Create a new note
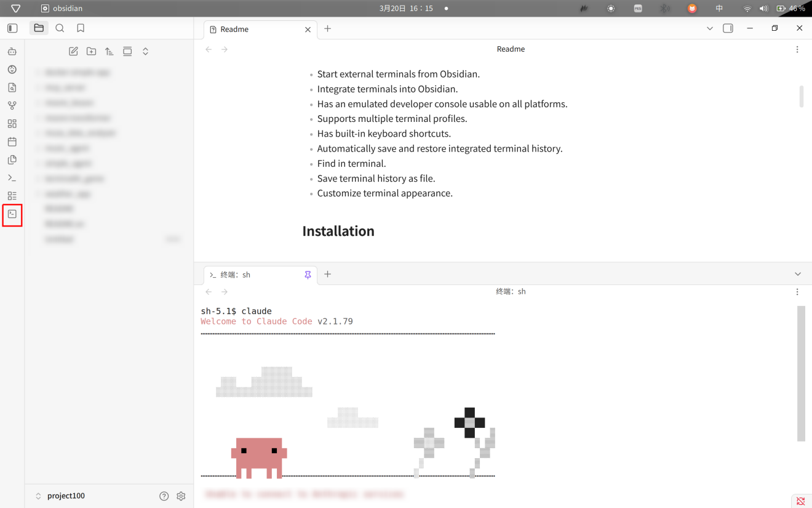This screenshot has height=508, width=812. pos(73,52)
